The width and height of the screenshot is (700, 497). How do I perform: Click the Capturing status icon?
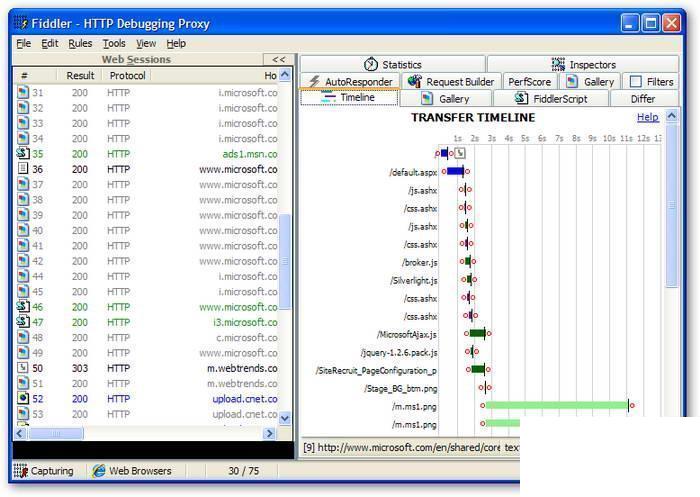21,471
